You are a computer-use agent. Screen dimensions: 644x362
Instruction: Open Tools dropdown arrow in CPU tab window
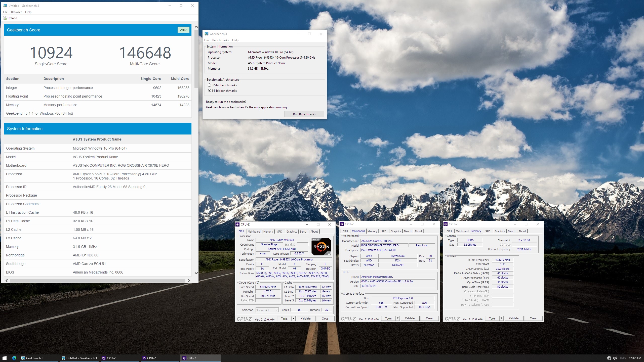point(293,319)
